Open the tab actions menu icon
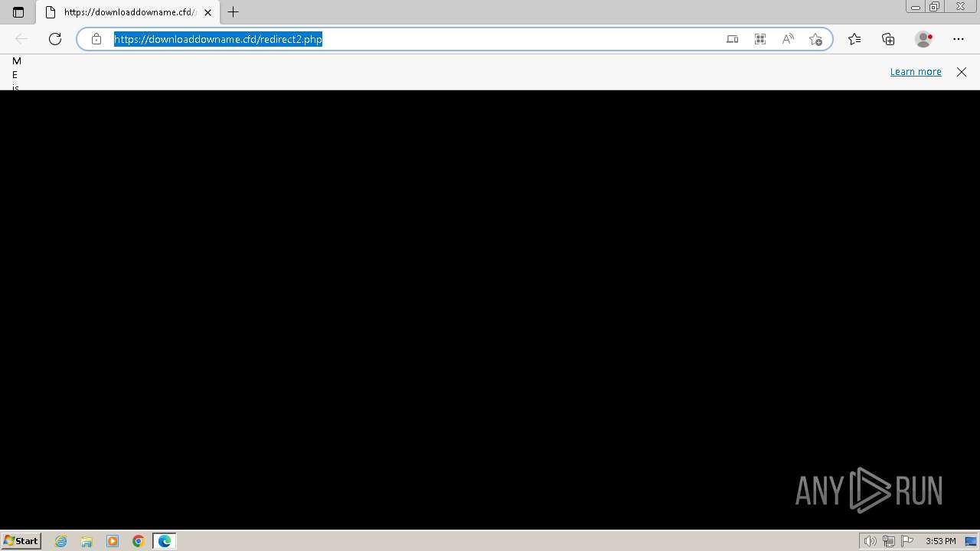980x551 pixels. pyautogui.click(x=18, y=12)
